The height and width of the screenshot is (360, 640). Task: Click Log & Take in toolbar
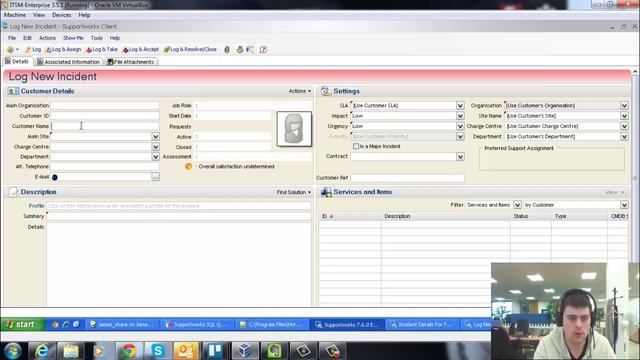102,49
